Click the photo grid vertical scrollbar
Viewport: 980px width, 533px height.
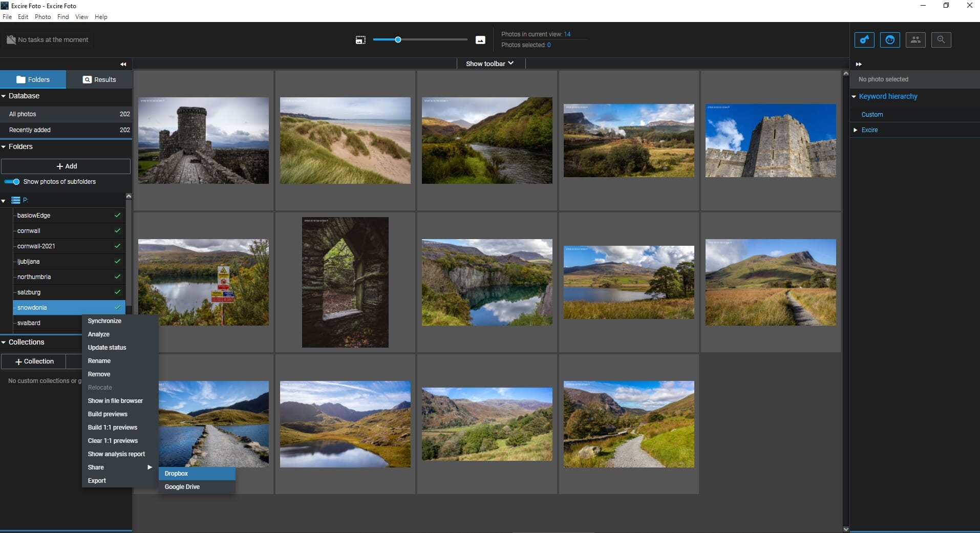(846, 302)
